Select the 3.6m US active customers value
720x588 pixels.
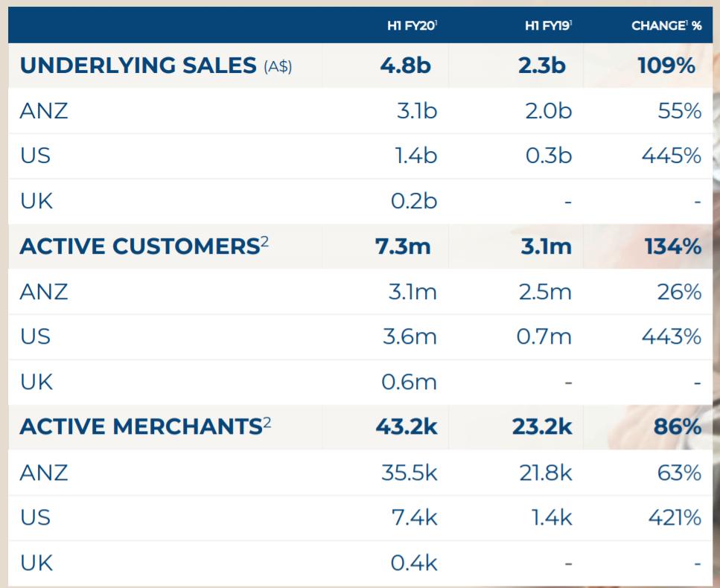pos(410,337)
